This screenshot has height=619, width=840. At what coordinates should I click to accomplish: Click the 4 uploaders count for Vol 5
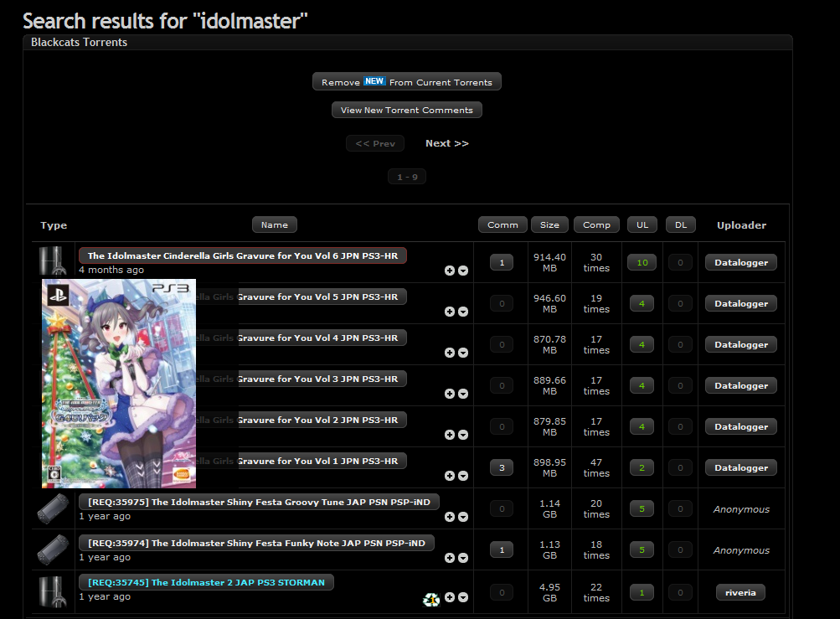click(642, 304)
